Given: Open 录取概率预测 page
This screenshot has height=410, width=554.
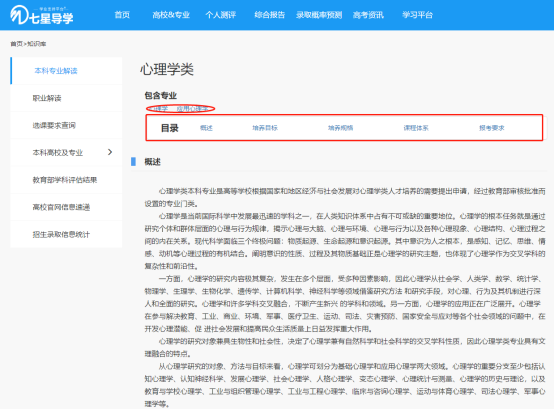Looking at the screenshot, I should 319,15.
